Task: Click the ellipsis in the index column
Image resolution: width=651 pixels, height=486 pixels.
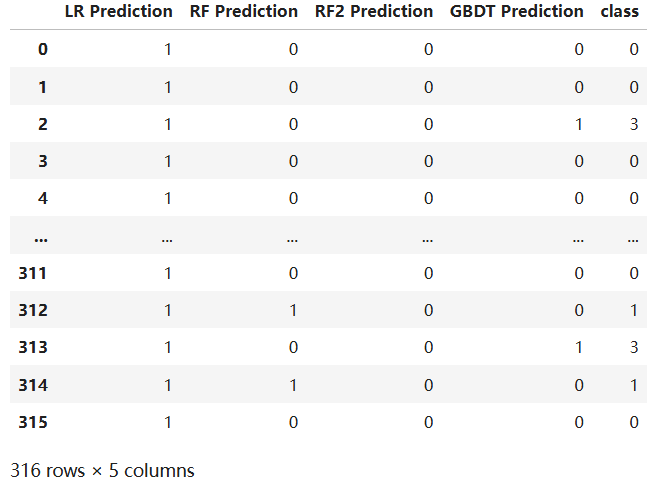Action: point(41,236)
